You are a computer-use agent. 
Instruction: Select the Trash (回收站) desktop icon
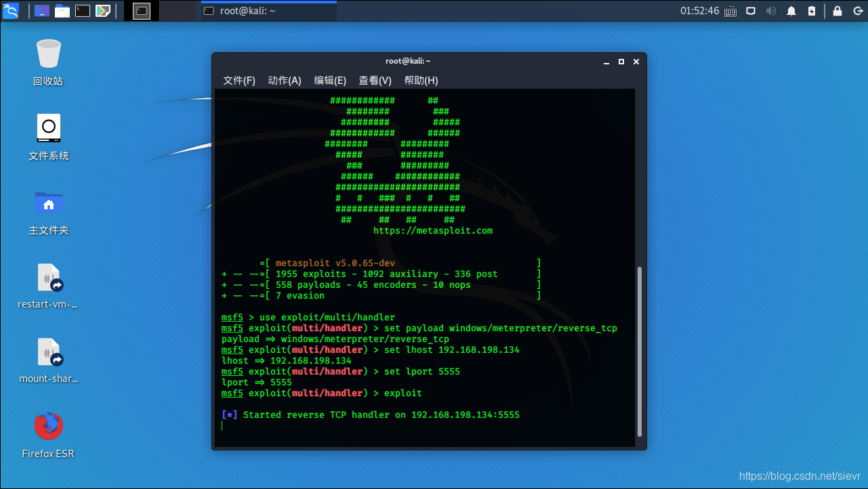48,62
